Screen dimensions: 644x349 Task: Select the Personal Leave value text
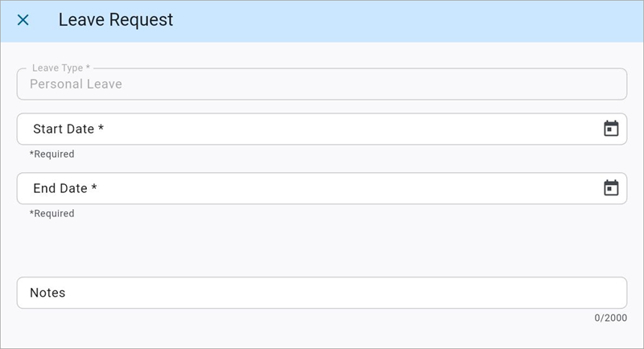coord(76,84)
